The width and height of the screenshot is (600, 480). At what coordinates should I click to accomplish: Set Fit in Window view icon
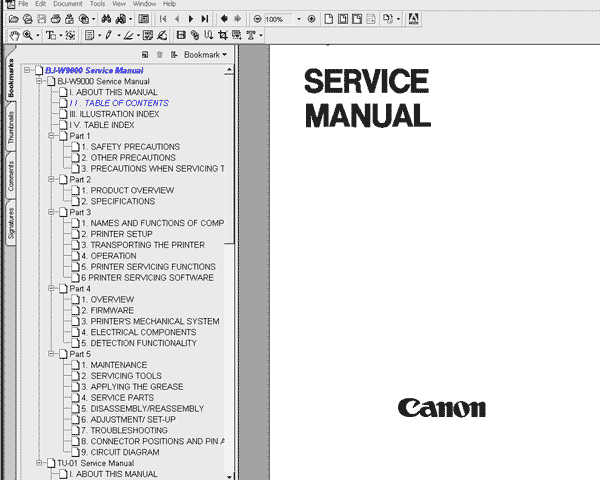tap(343, 19)
